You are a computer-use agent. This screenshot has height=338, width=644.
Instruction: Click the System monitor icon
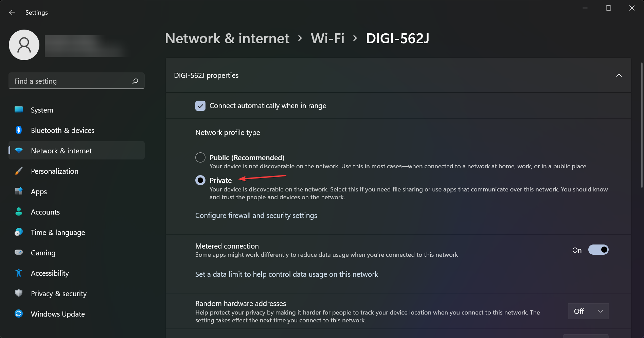click(19, 109)
